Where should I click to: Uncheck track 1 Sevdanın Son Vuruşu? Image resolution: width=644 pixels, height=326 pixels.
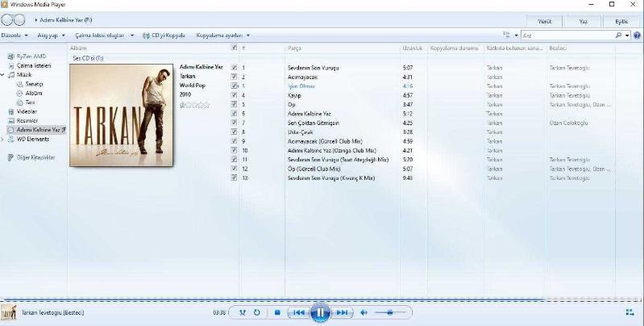[x=234, y=68]
